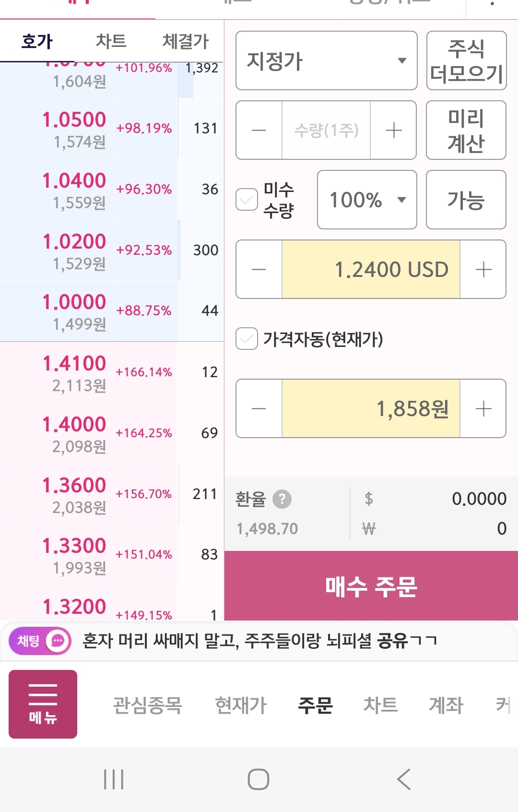Select the 1.0500 bid price row
518x812 pixels.
point(112,129)
